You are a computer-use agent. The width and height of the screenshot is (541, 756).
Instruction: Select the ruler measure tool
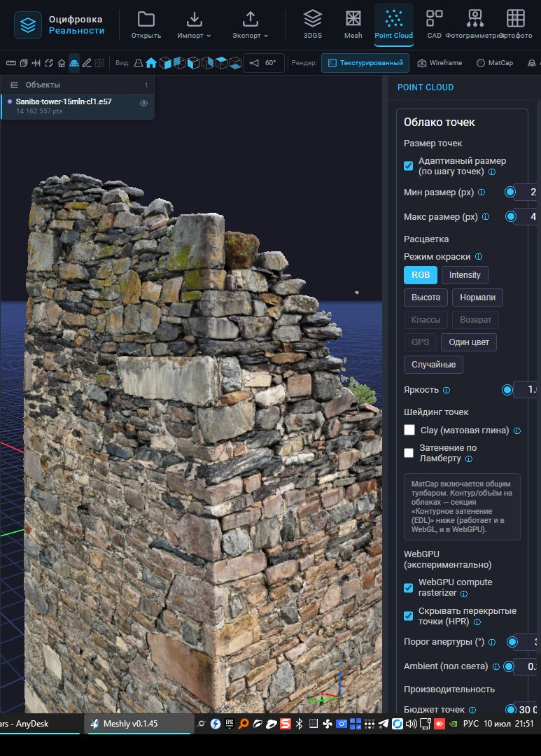click(10, 63)
